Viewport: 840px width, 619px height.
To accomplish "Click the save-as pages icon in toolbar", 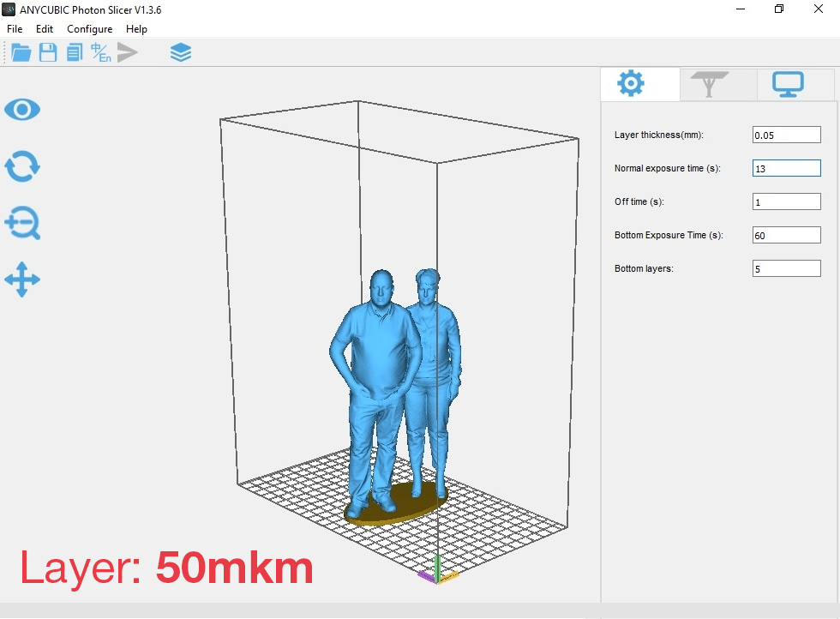I will [x=75, y=52].
